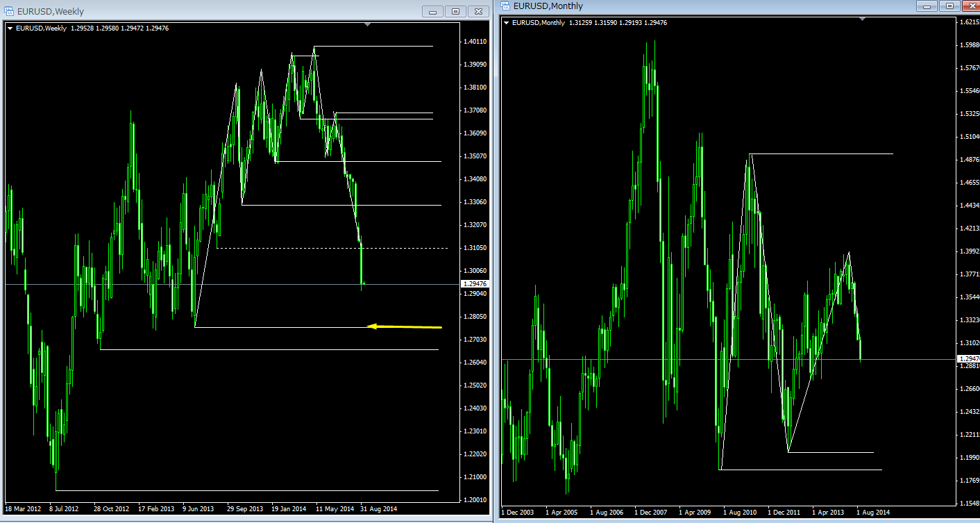980x523 pixels.
Task: Click the 1.40110 level on weekly price scale
Action: tap(475, 42)
